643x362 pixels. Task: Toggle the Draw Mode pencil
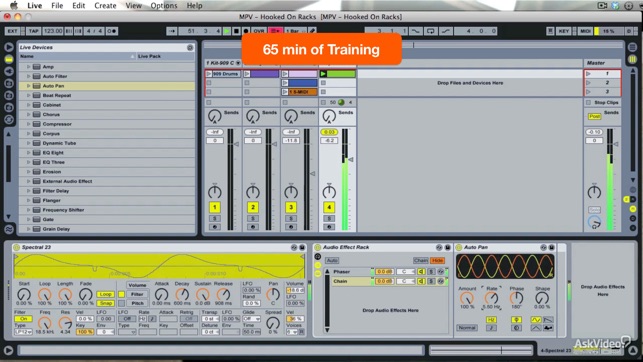click(312, 31)
